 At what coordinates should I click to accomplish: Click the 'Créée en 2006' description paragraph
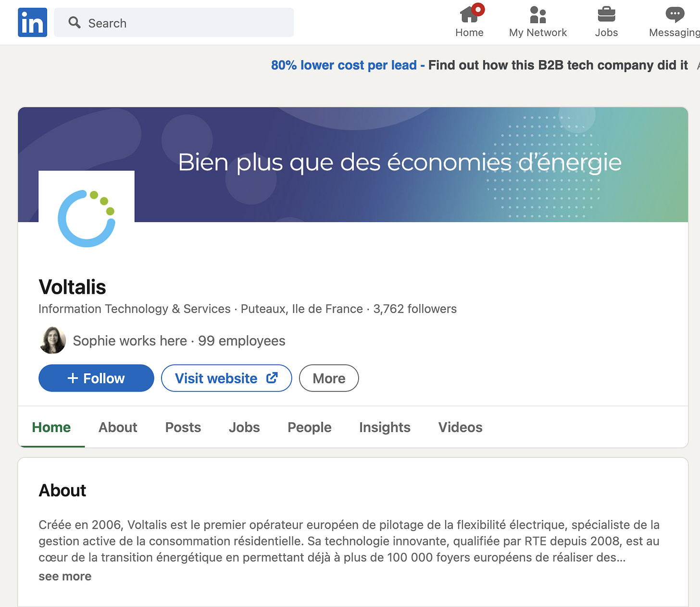click(x=349, y=541)
